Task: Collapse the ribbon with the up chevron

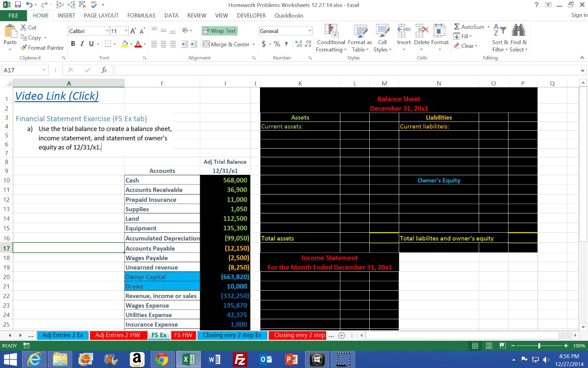Action: tap(582, 58)
